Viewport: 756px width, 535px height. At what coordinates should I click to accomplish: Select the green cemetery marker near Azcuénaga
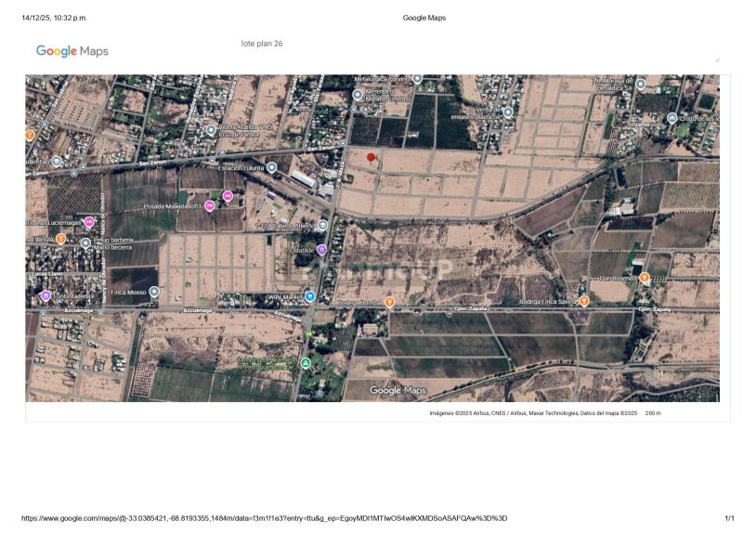[304, 361]
